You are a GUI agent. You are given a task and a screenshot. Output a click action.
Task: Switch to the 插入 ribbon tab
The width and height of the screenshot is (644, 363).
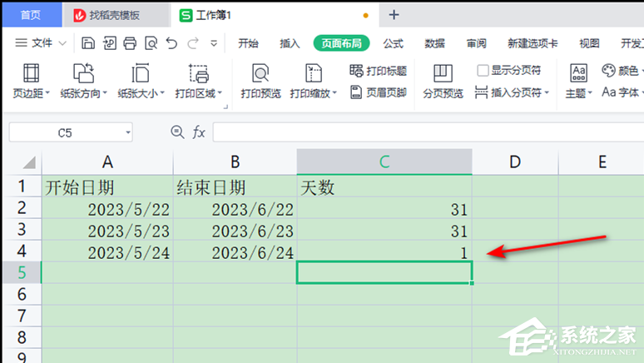tap(290, 43)
